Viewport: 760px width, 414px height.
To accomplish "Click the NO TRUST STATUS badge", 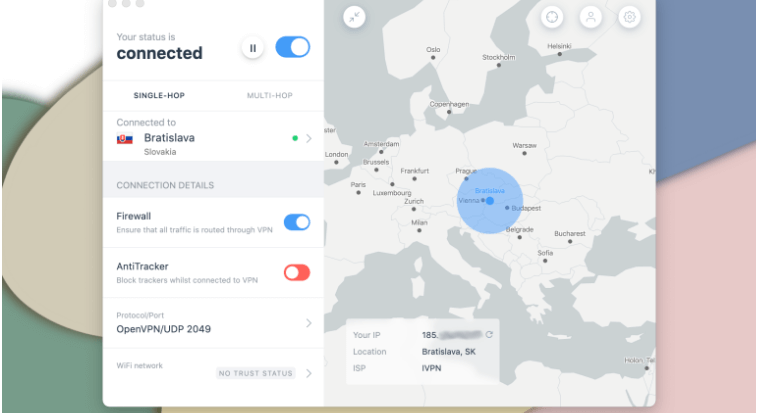I will [x=255, y=373].
